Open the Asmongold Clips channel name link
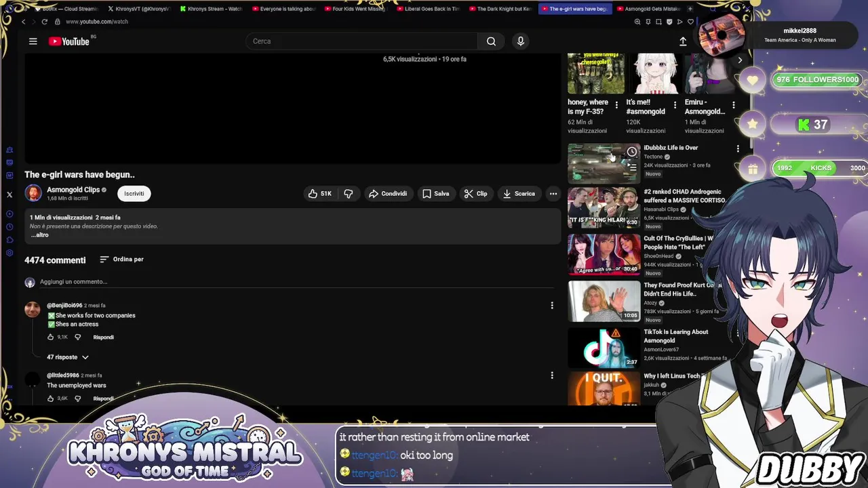This screenshot has height=488, width=868. (73, 190)
